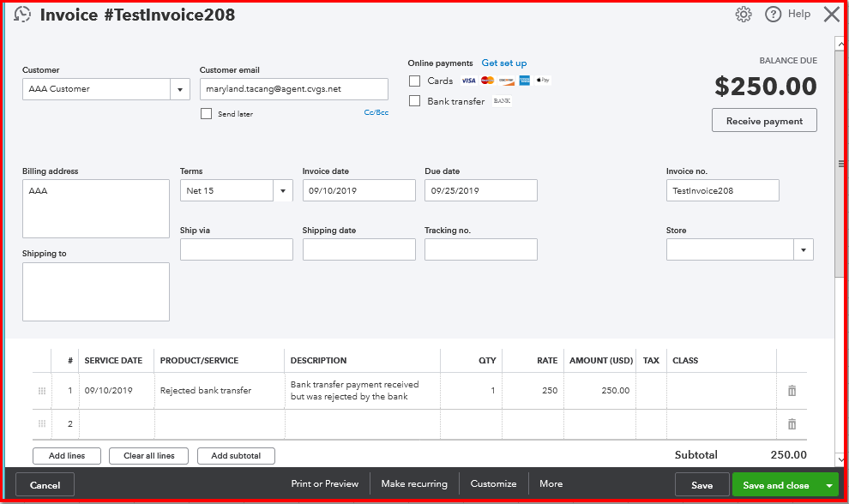The image size is (849, 504).
Task: Click the Cc/Bcc link
Action: (x=376, y=112)
